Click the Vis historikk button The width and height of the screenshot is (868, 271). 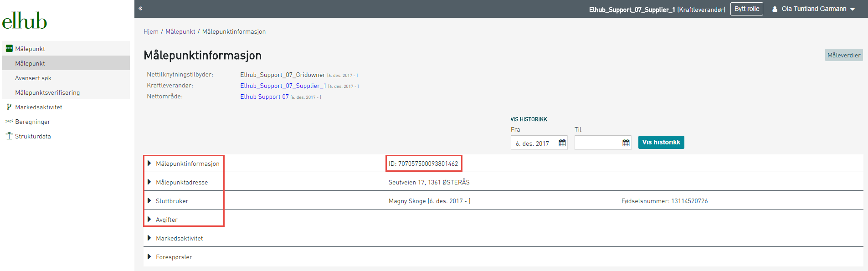(x=661, y=142)
